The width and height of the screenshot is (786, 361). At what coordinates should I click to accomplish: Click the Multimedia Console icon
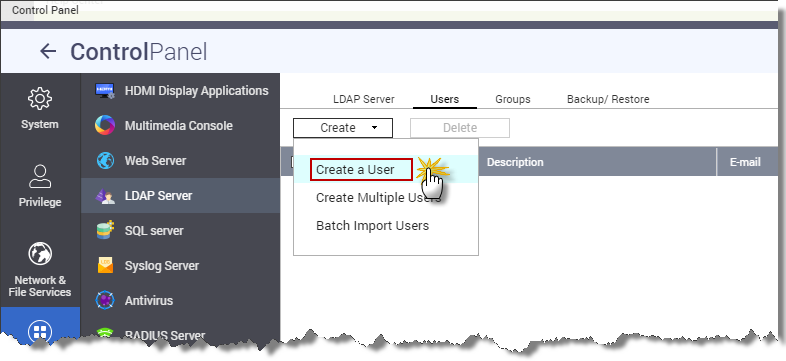click(x=105, y=125)
